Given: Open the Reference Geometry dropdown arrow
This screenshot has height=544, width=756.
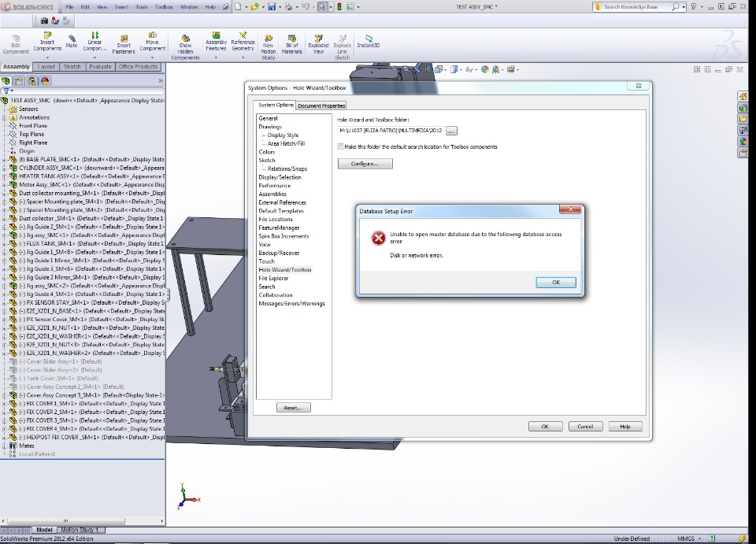Looking at the screenshot, I should coord(243,57).
